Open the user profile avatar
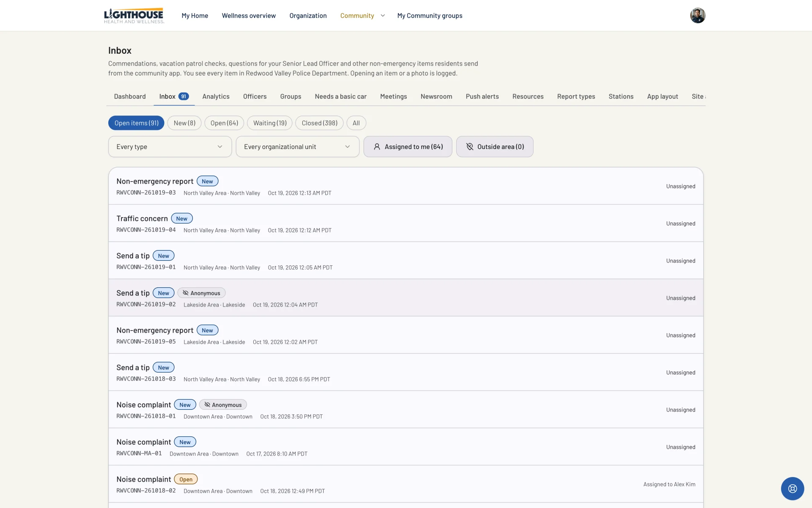 click(697, 15)
